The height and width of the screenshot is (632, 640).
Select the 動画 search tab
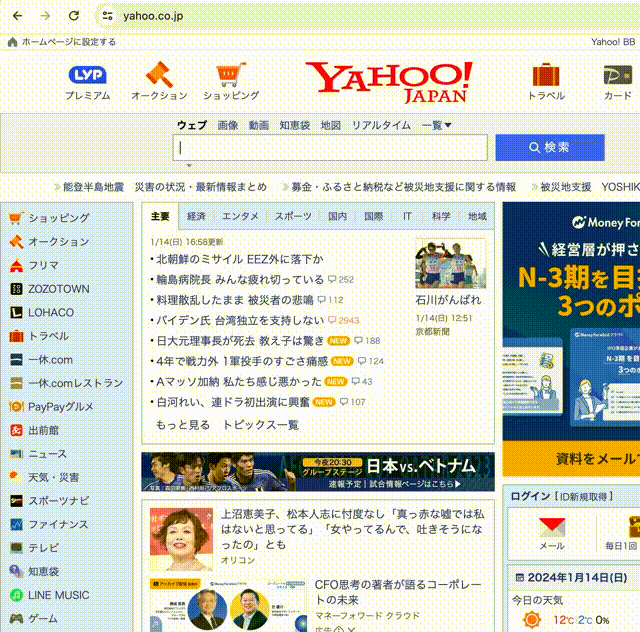coord(259,125)
